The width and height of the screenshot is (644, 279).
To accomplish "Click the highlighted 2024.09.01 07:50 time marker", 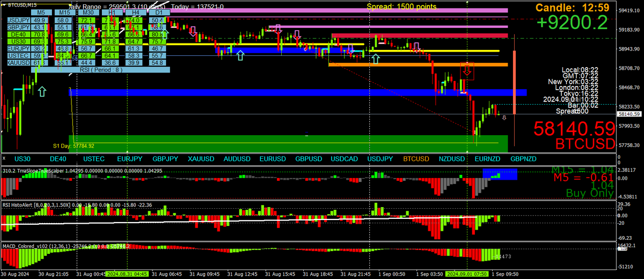I will tap(468, 274).
